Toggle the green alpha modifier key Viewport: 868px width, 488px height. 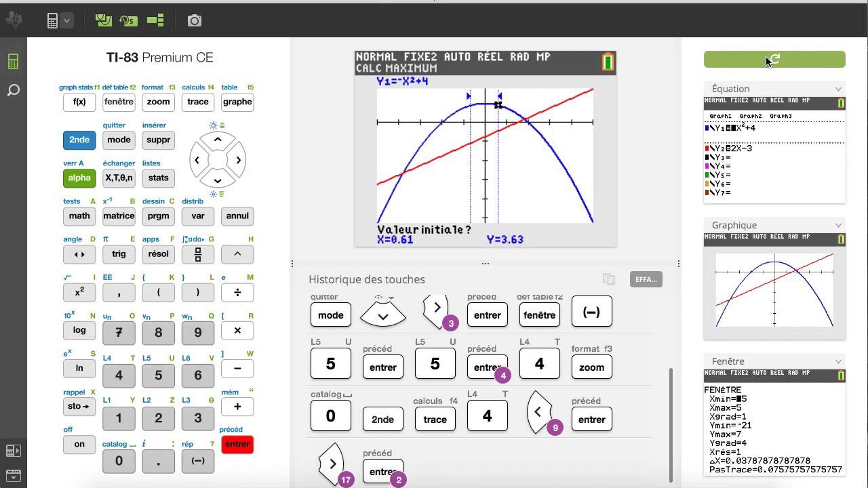(x=79, y=178)
